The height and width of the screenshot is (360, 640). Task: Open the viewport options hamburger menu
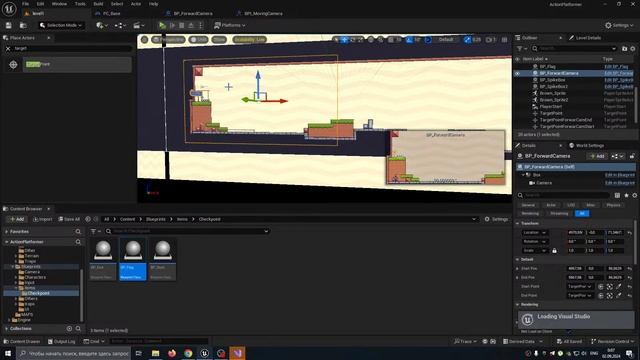pos(144,40)
